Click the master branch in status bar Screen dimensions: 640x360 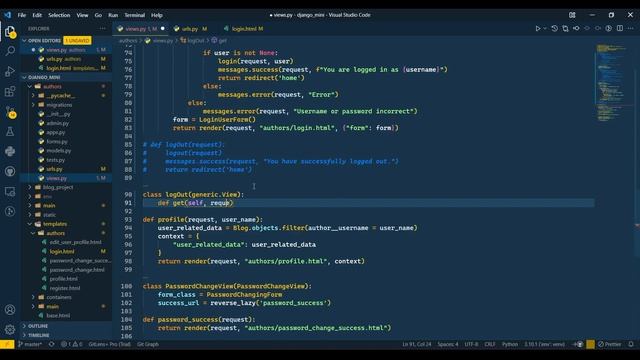pos(30,344)
